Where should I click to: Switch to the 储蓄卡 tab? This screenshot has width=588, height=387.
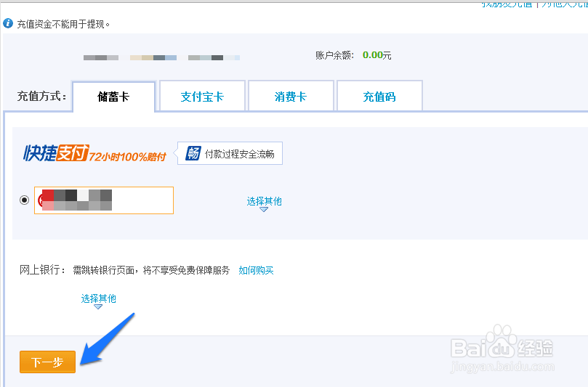pos(113,97)
